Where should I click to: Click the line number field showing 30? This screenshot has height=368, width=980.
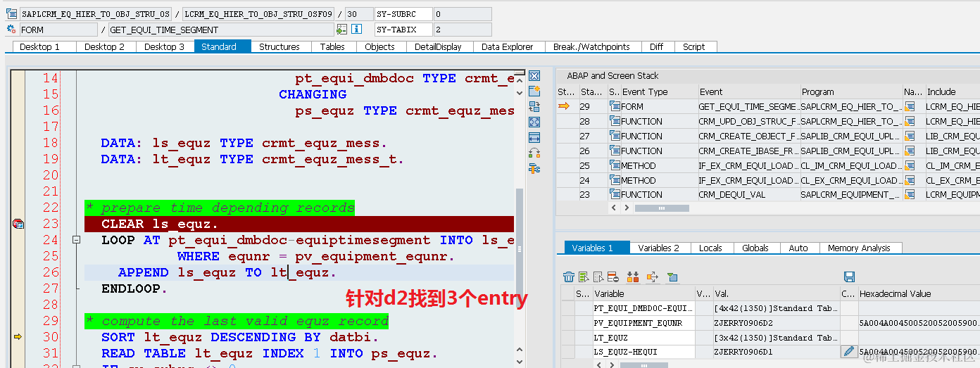359,14
